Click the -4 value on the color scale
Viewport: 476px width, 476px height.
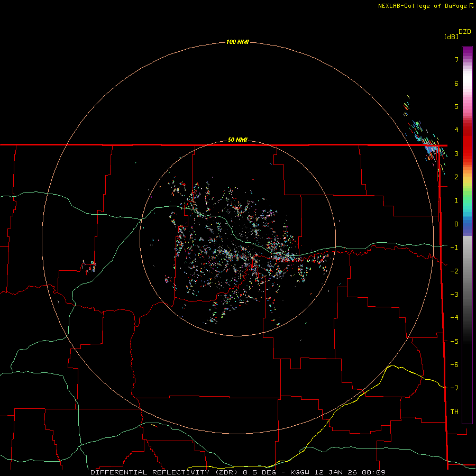coord(454,318)
